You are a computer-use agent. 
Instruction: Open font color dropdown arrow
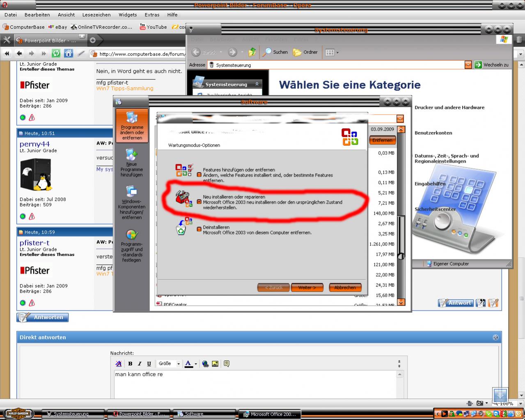pyautogui.click(x=196, y=364)
